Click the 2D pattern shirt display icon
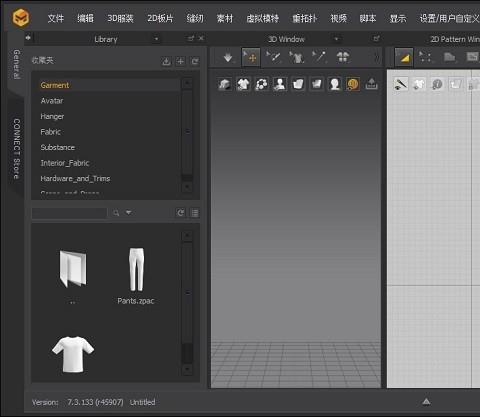The image size is (480, 417). 419,84
